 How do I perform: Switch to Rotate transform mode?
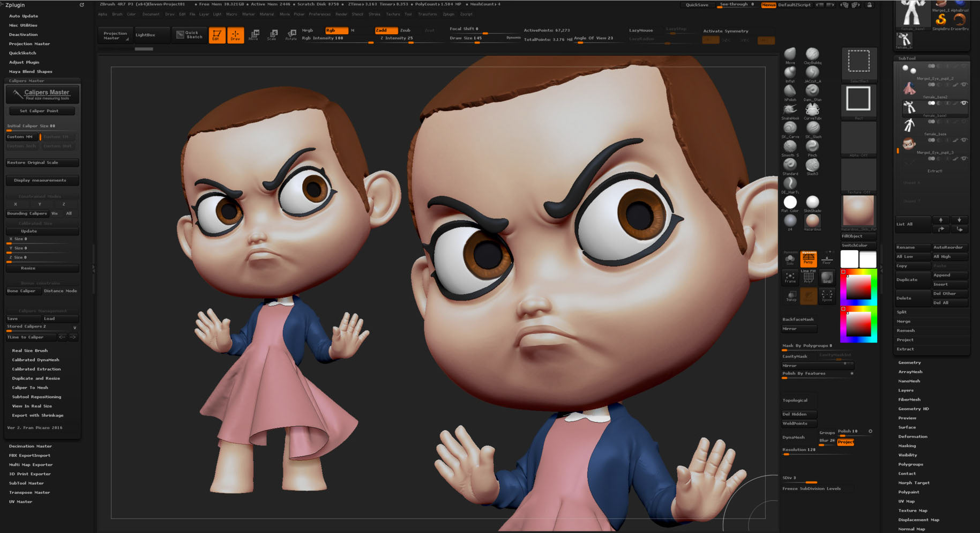click(291, 35)
